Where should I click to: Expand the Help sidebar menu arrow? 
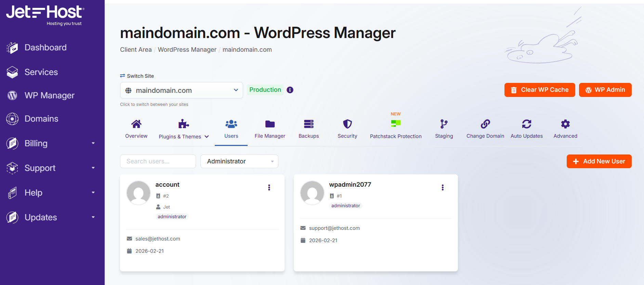click(x=93, y=193)
